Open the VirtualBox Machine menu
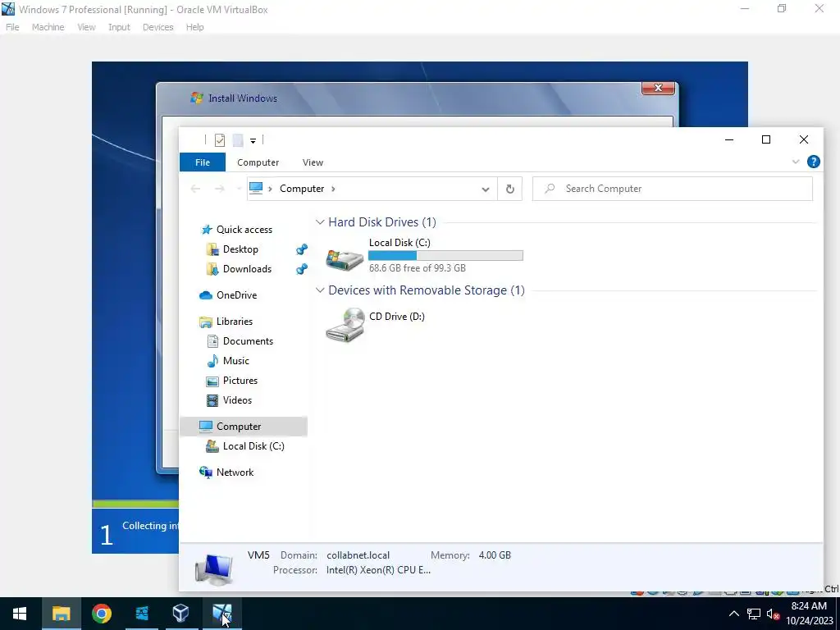840x630 pixels. point(48,27)
